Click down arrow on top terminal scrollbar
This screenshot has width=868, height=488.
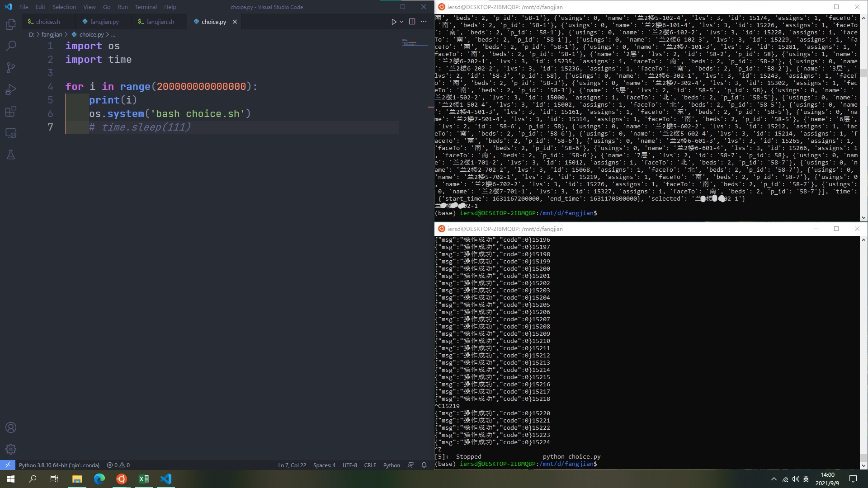pyautogui.click(x=863, y=217)
